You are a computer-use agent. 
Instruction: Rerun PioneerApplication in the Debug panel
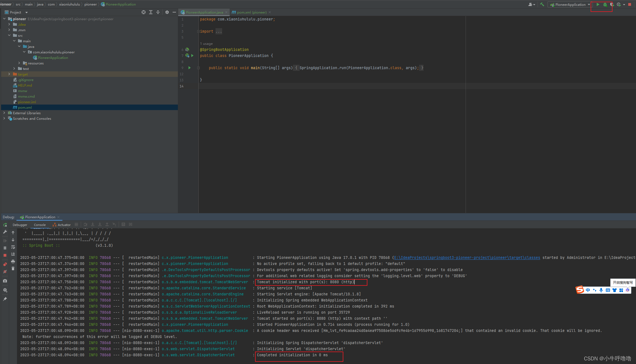pos(5,225)
